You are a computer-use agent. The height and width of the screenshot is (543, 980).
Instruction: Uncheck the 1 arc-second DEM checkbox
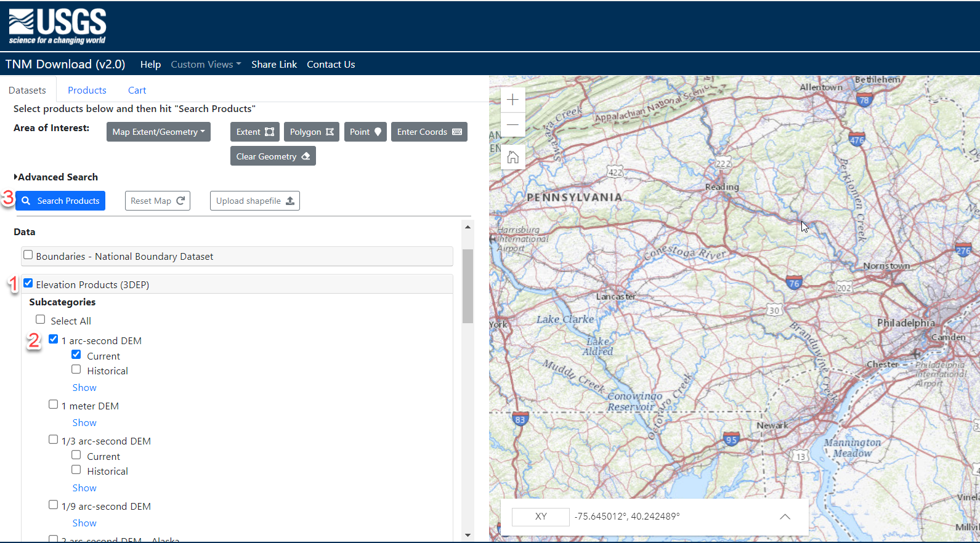tap(54, 339)
